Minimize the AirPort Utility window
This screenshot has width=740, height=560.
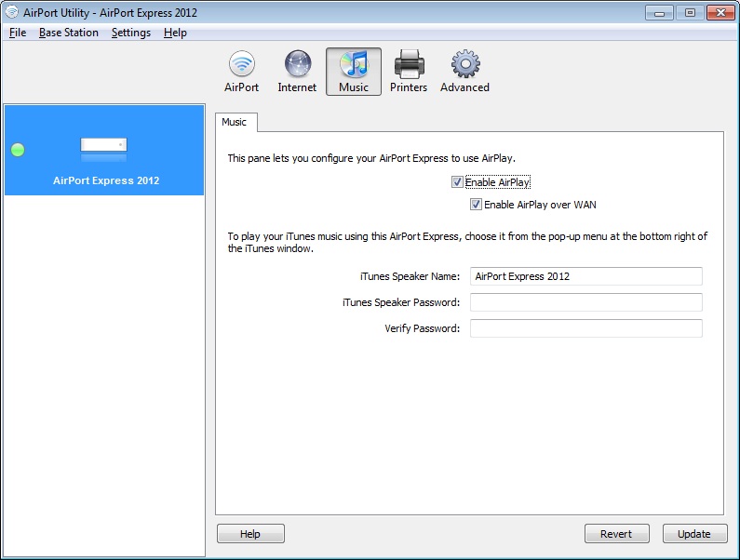[659, 13]
